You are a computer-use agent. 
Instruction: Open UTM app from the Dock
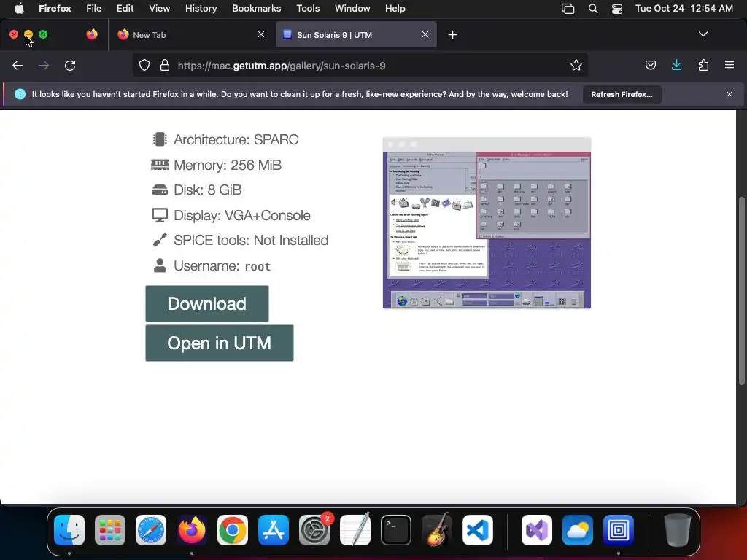point(619,530)
